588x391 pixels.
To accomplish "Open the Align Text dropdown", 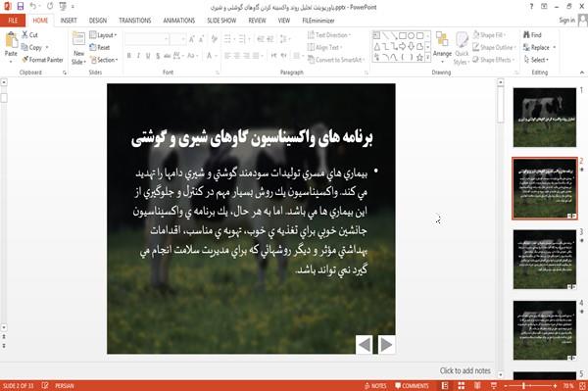I will coord(324,47).
